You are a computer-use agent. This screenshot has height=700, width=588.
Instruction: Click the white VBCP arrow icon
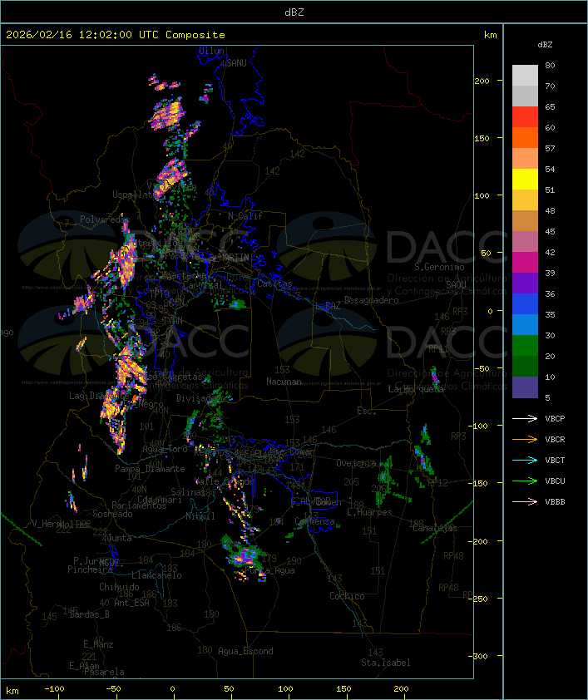click(525, 418)
